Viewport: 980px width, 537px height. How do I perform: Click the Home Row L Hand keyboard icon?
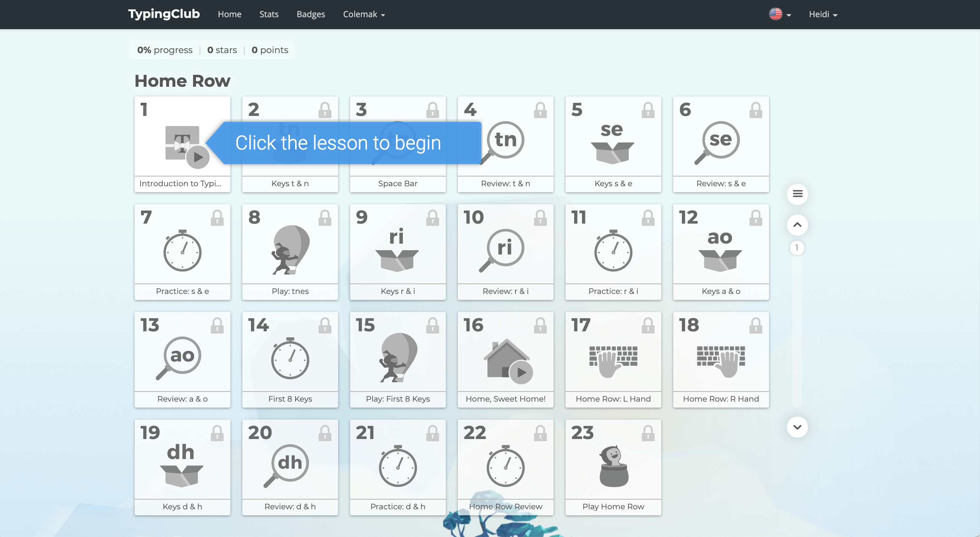coord(613,359)
